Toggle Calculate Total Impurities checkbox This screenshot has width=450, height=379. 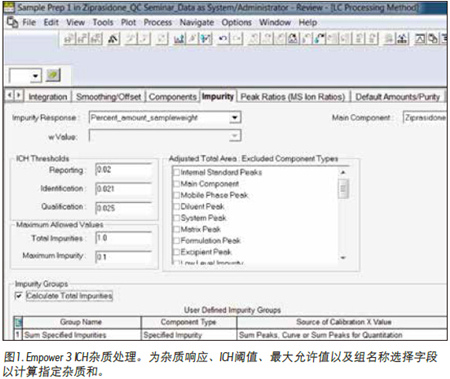pyautogui.click(x=19, y=296)
